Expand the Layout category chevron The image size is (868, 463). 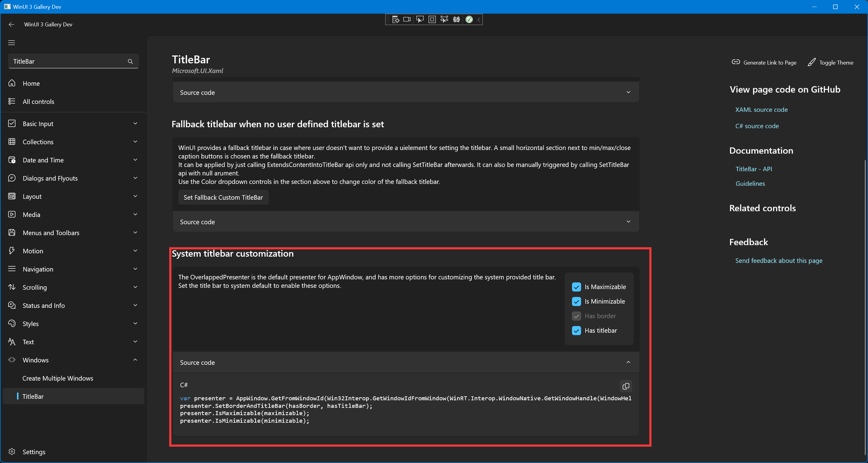tap(135, 196)
